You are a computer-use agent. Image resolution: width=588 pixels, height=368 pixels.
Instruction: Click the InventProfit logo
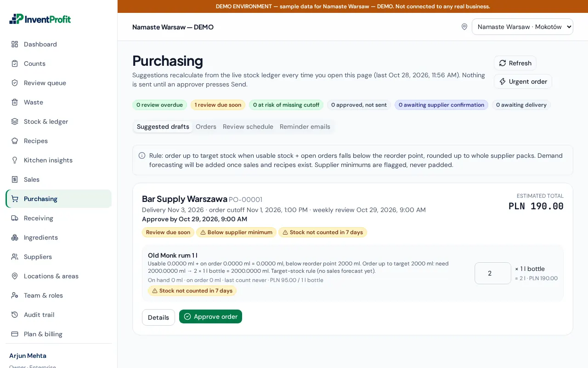(x=40, y=19)
